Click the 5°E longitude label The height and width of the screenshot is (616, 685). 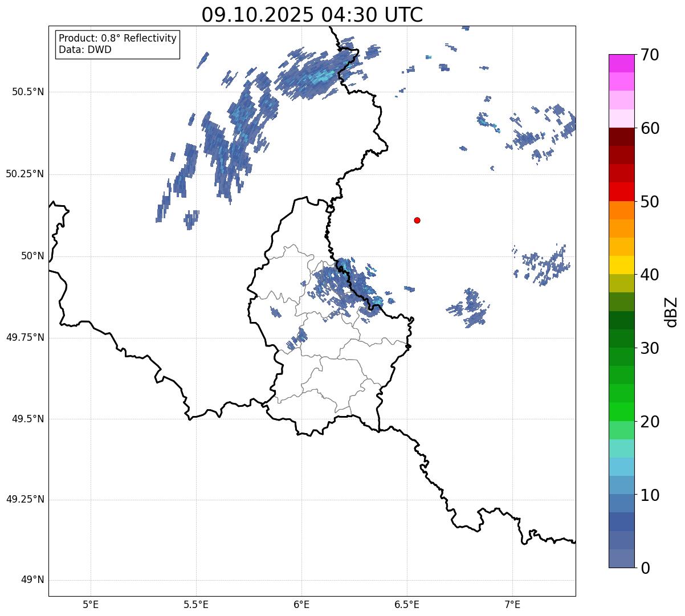point(91,604)
